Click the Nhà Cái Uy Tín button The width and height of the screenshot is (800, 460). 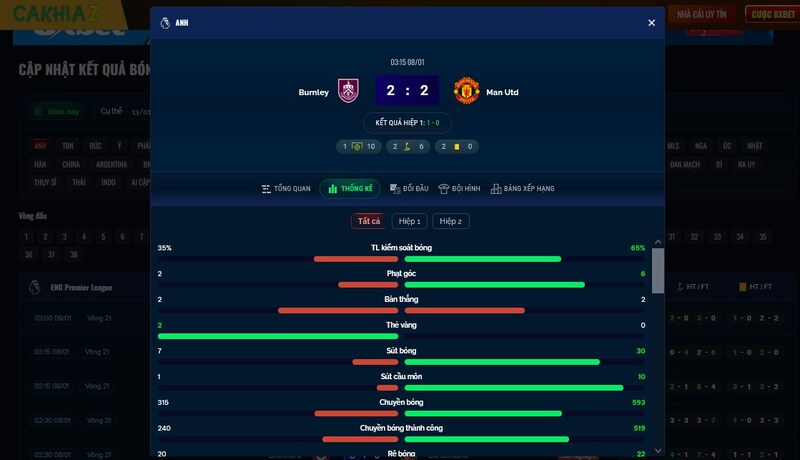pyautogui.click(x=703, y=14)
